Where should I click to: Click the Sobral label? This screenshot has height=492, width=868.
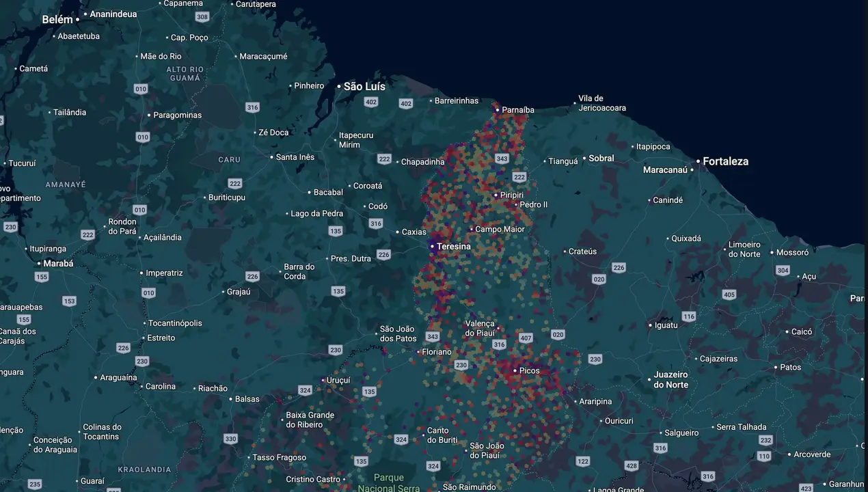[x=601, y=159]
